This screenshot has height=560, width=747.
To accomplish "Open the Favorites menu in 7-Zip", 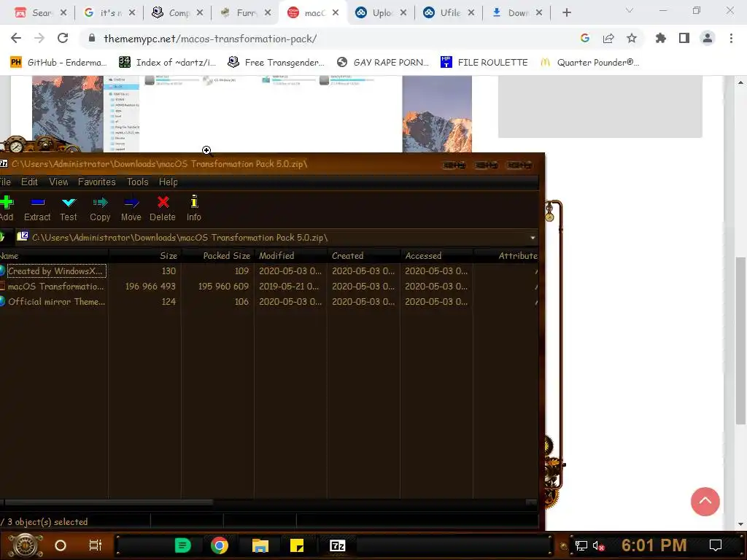I will pyautogui.click(x=97, y=182).
